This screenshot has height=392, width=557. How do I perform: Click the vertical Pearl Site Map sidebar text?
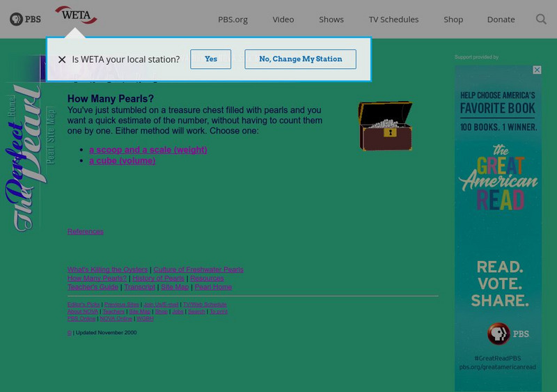point(51,137)
